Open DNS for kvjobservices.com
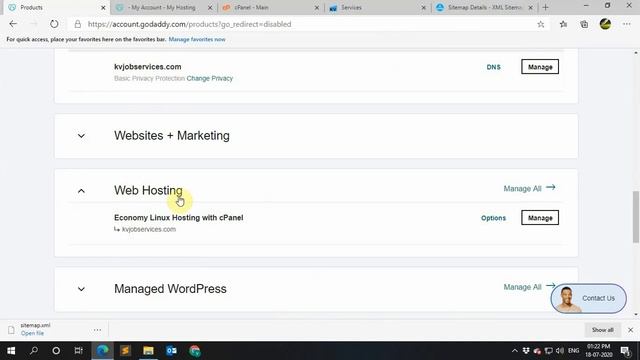 coord(493,67)
